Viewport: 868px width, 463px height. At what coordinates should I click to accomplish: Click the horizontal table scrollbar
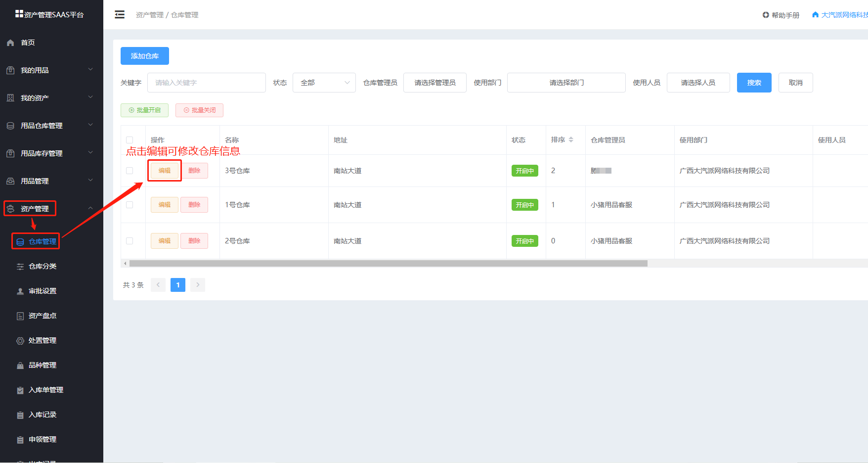pos(388,264)
